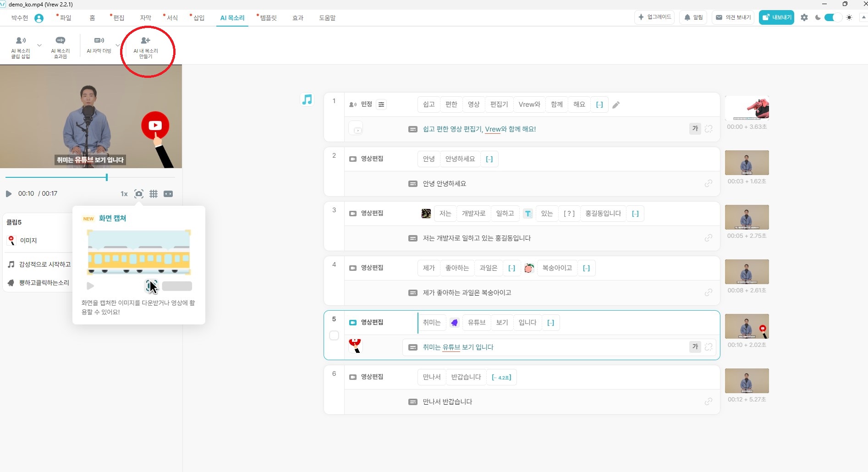
Task: Click the word 홍길동입니다 in clip 3
Action: click(603, 214)
